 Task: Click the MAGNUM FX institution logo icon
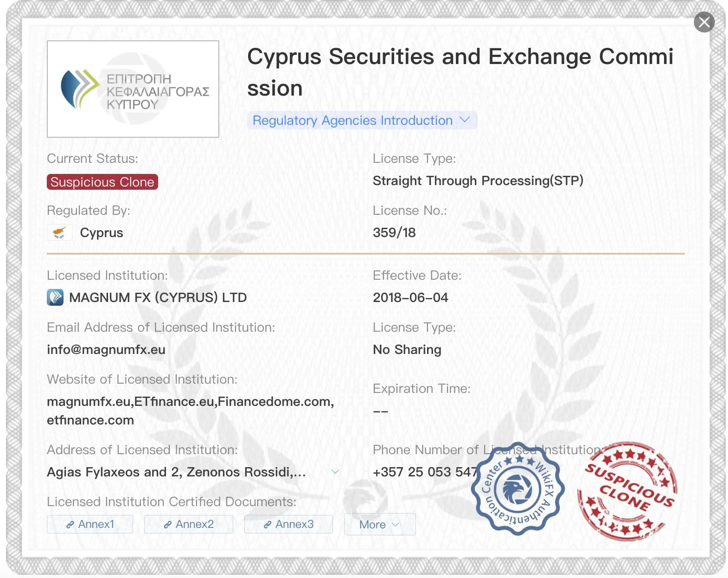point(55,297)
